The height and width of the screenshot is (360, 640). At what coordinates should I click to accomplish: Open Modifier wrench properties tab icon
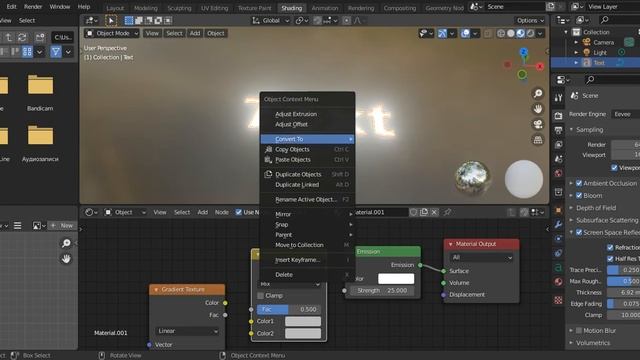558,224
